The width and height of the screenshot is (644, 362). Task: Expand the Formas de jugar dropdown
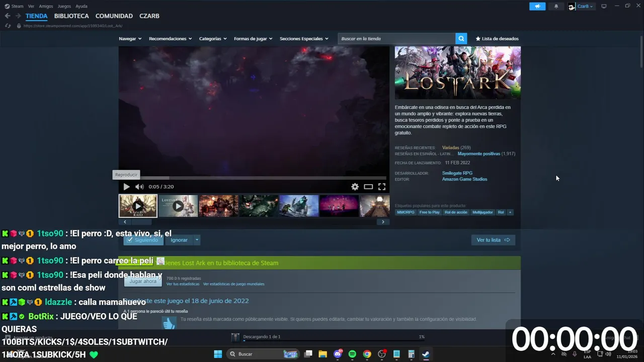253,39
